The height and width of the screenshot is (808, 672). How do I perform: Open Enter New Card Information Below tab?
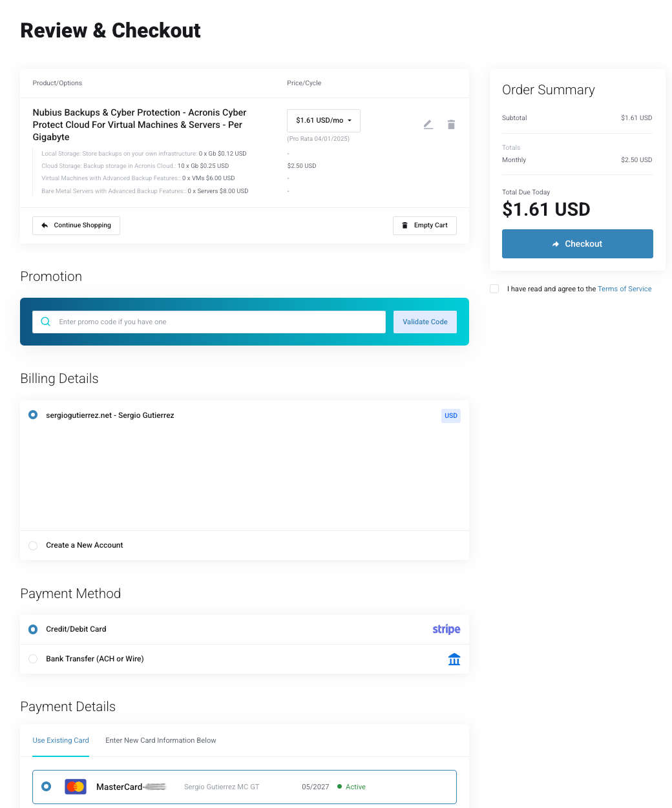click(x=161, y=740)
